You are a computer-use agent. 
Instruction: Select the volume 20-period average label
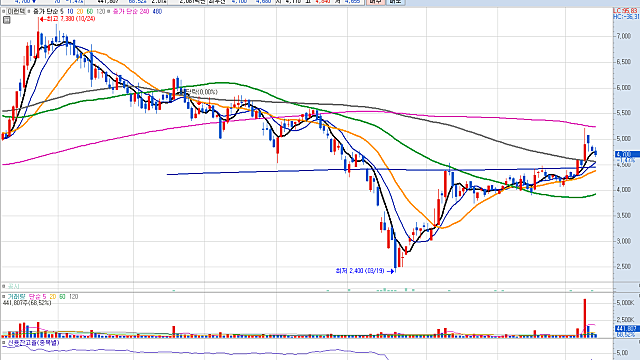(x=53, y=297)
